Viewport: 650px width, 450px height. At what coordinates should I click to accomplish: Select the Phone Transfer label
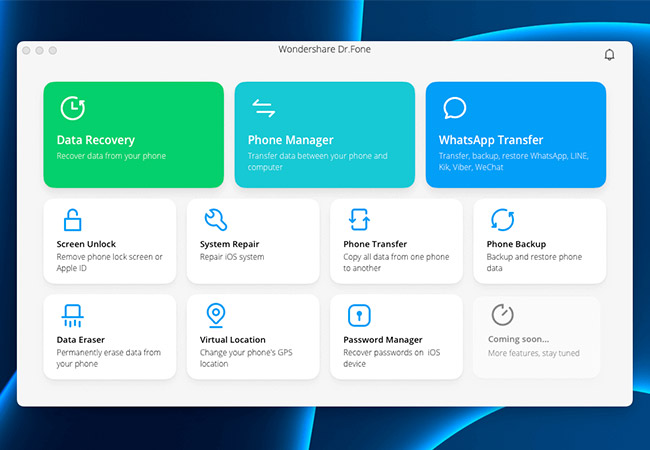point(375,244)
